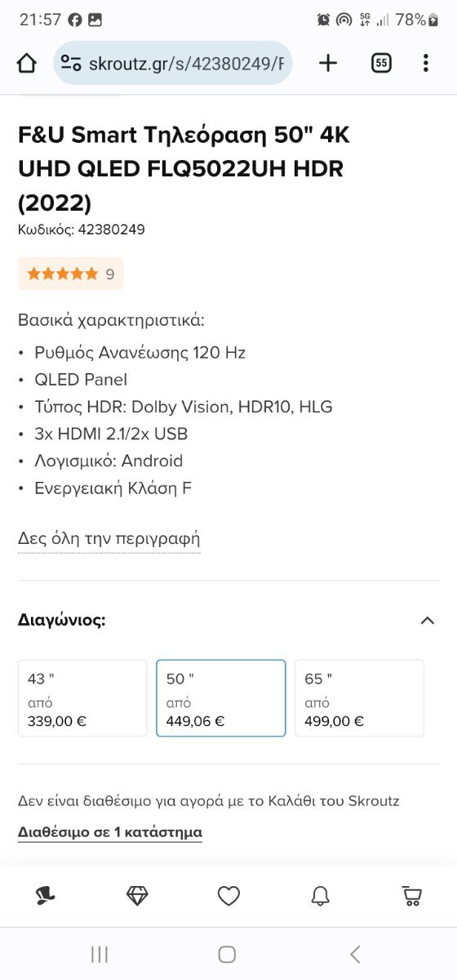Collapse the Διαγώνιος section chevron
The image size is (457, 980).
coord(427,621)
